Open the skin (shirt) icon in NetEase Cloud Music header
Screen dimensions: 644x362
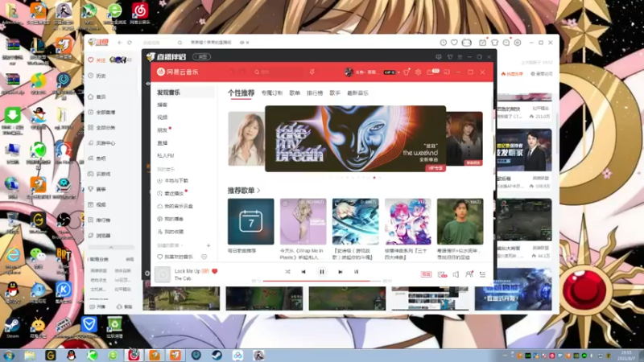click(407, 72)
